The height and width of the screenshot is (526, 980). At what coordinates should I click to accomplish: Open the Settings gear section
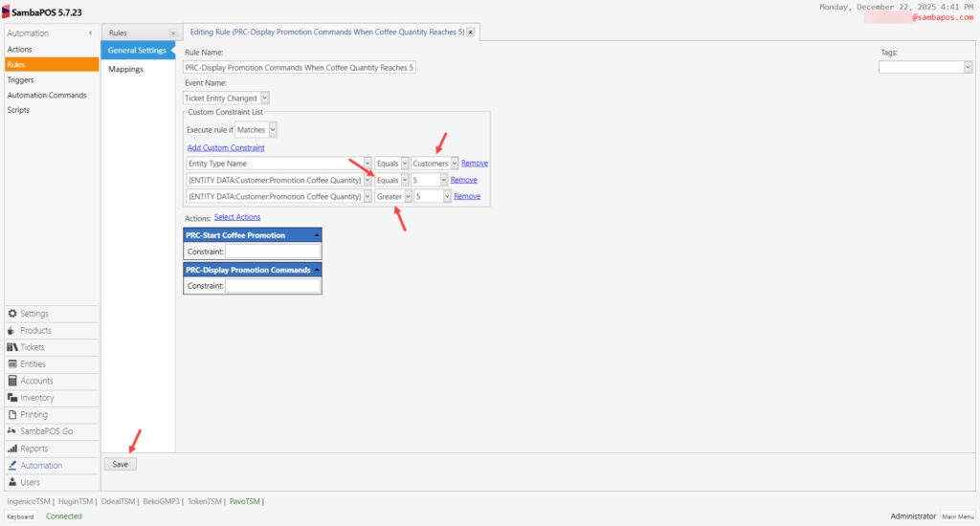tap(12, 314)
